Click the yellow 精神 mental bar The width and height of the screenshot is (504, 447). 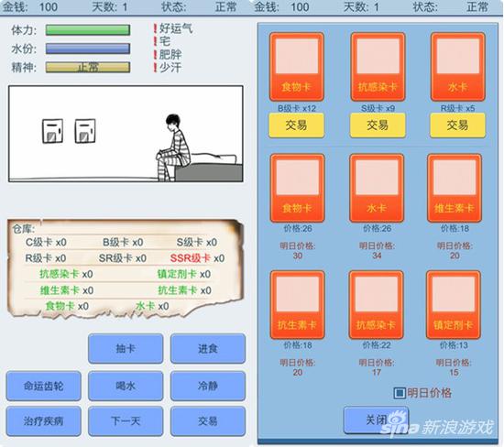point(88,67)
